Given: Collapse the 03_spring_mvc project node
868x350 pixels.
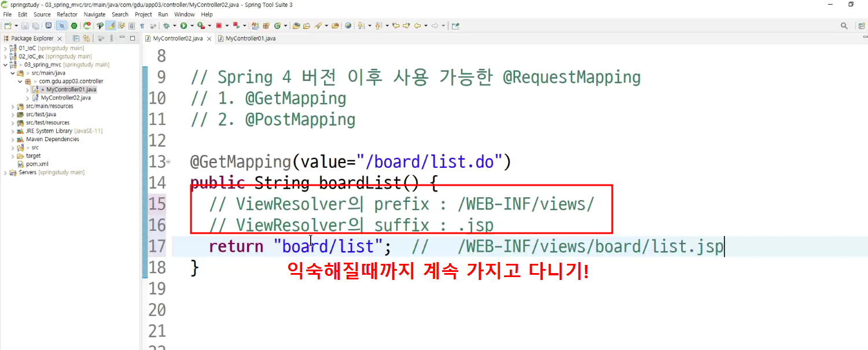Looking at the screenshot, I should coord(5,65).
